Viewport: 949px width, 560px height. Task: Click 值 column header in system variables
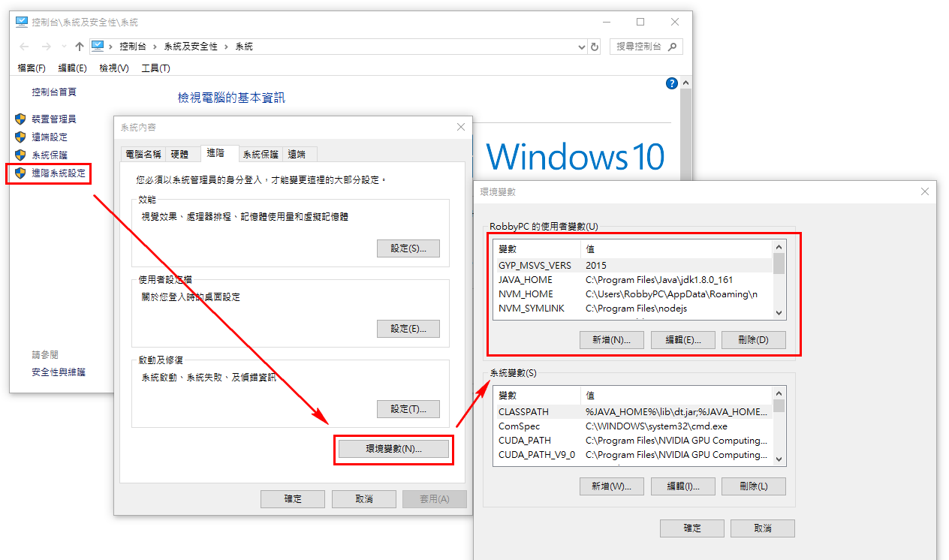(676, 396)
